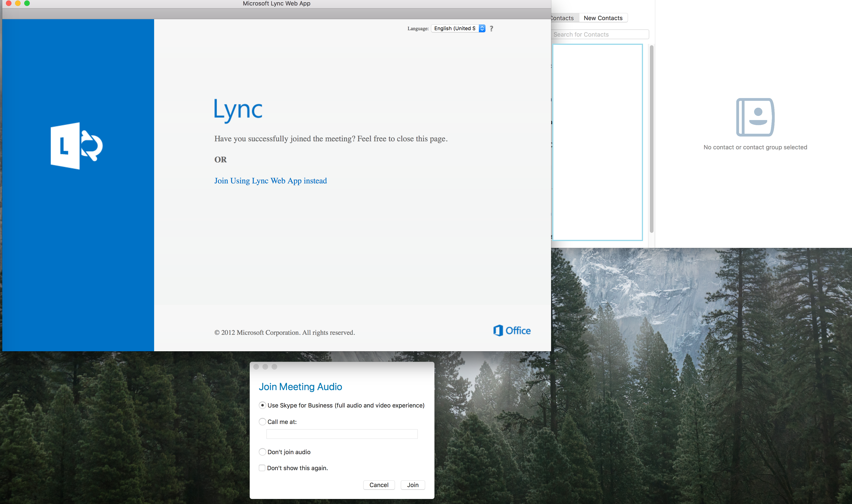852x504 pixels.
Task: Click the contacts list scrollbar
Action: (x=651, y=139)
